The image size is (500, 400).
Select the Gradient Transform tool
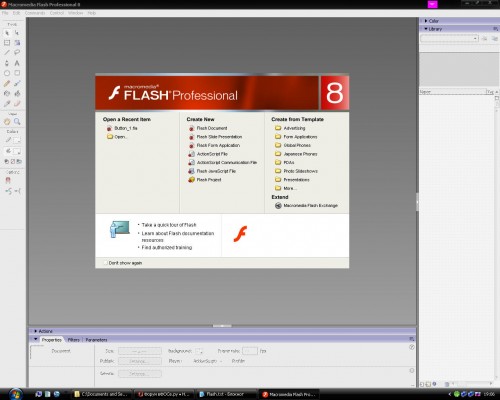coord(17,43)
